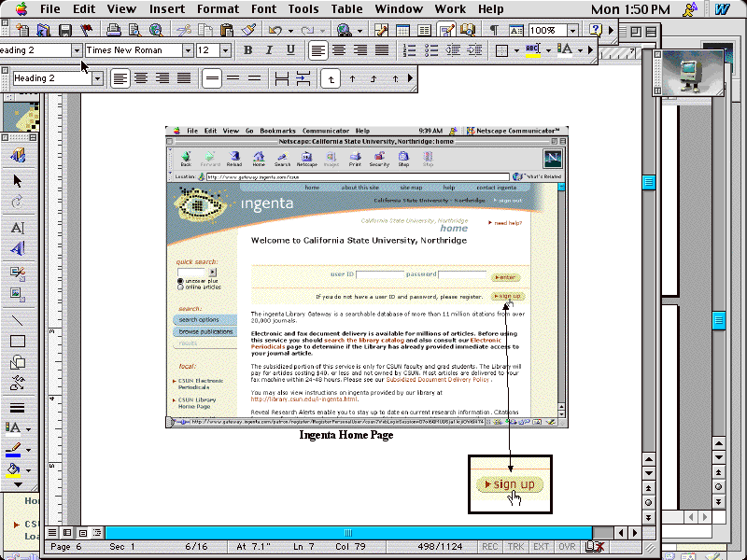Click the Open document icon
Screen dimensions: 747x560
point(43,30)
